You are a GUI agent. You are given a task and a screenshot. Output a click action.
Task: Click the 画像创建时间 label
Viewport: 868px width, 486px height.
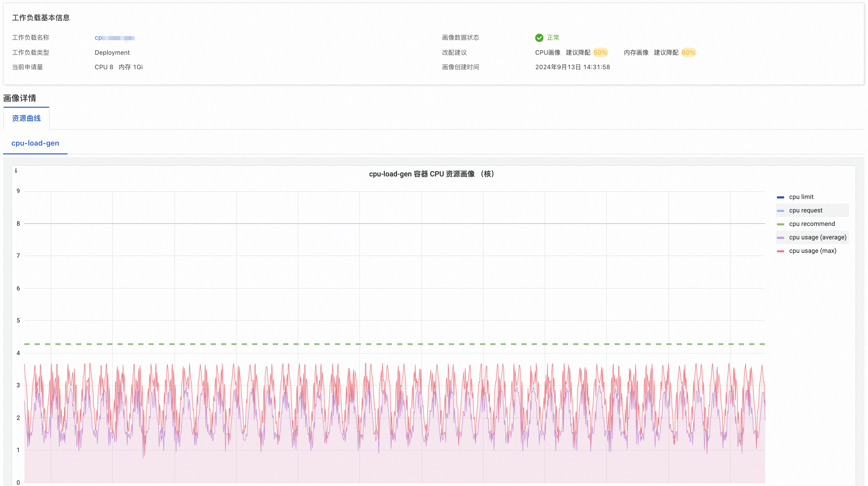pyautogui.click(x=461, y=67)
